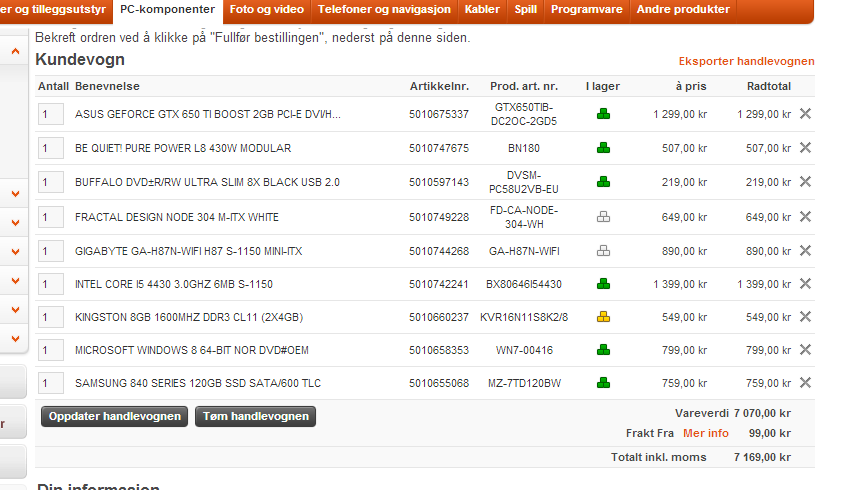The image size is (854, 490).
Task: Click BUFFALO DVD±R/RW ULTRA SLIM product name
Action: tap(208, 182)
